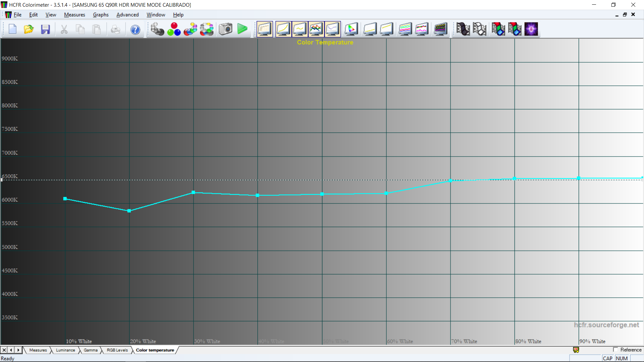The width and height of the screenshot is (644, 362).
Task: Open file with the folder icon
Action: coord(29,29)
